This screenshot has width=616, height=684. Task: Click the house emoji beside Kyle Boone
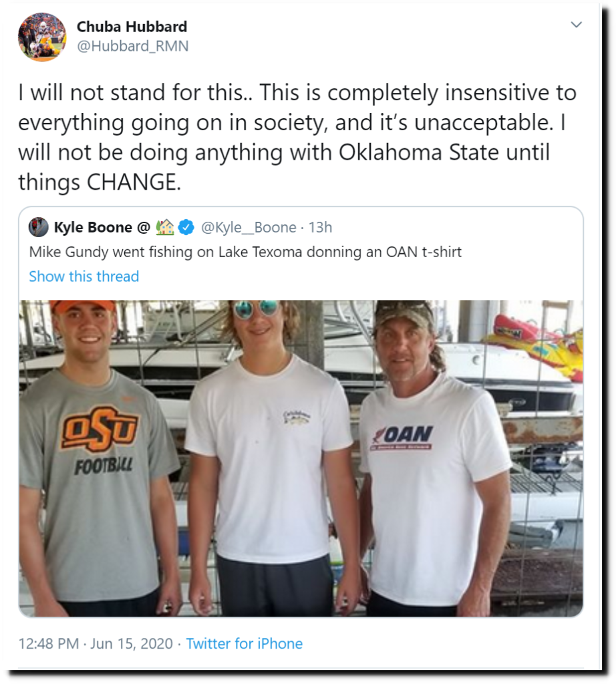pos(165,227)
